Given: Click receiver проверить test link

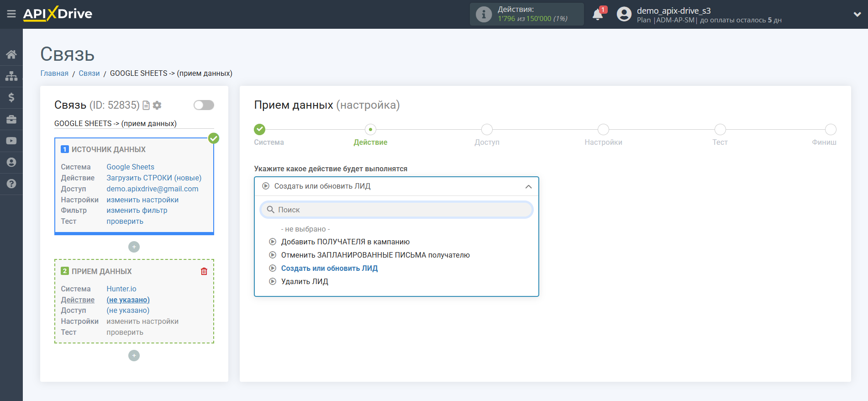Looking at the screenshot, I should tap(125, 332).
